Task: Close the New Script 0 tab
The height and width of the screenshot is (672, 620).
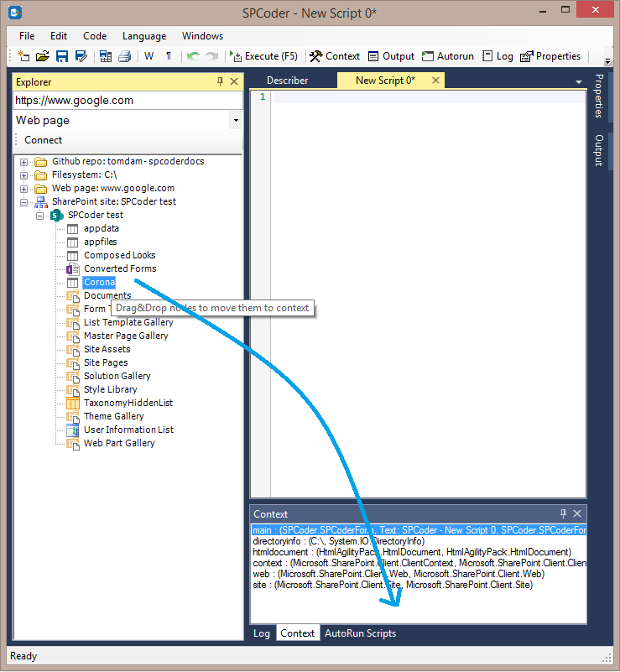Action: pos(435,81)
